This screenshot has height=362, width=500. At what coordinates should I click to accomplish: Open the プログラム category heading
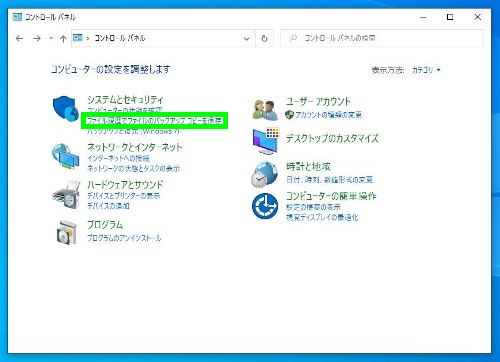point(105,224)
